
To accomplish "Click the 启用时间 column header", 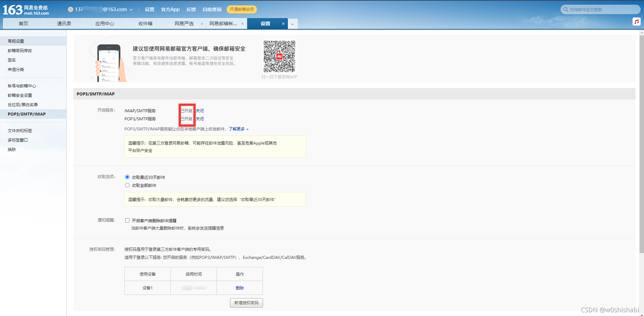I will point(194,274).
